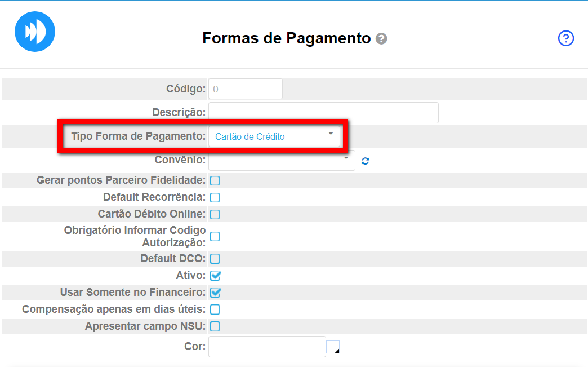Tick the Default DCO checkbox
The height and width of the screenshot is (367, 588).
click(x=215, y=259)
